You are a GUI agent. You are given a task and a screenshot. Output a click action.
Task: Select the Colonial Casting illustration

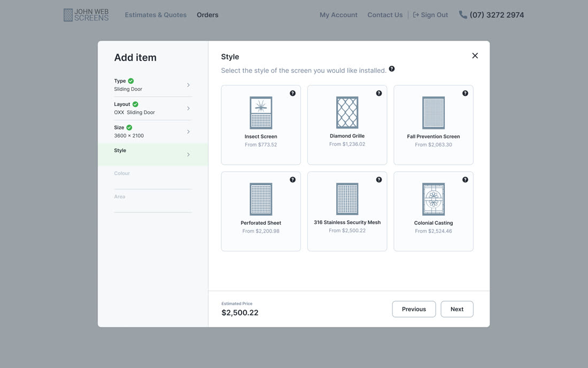[x=434, y=199]
